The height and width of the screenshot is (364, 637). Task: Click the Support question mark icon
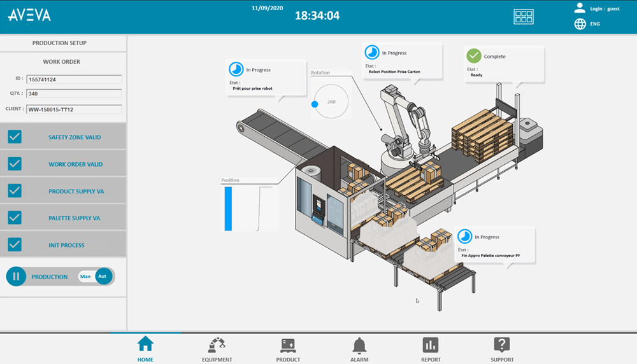(502, 345)
